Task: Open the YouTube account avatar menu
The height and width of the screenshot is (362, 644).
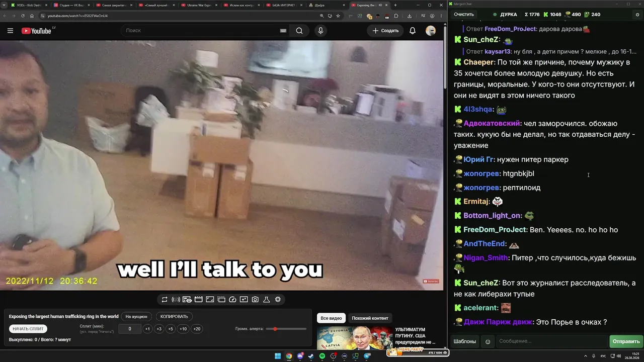Action: click(x=431, y=31)
